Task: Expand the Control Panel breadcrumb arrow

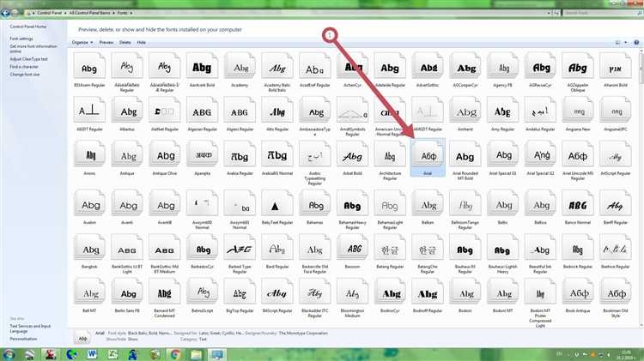Action: [x=65, y=13]
